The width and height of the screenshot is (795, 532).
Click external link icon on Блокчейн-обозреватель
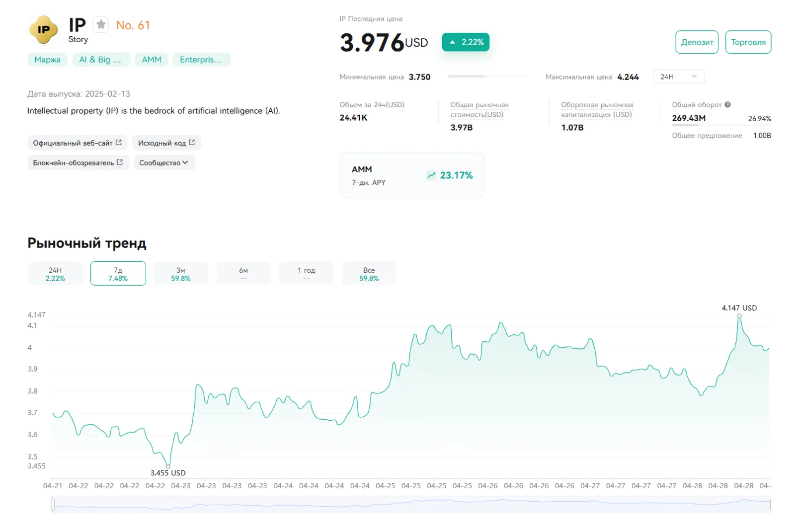click(120, 162)
